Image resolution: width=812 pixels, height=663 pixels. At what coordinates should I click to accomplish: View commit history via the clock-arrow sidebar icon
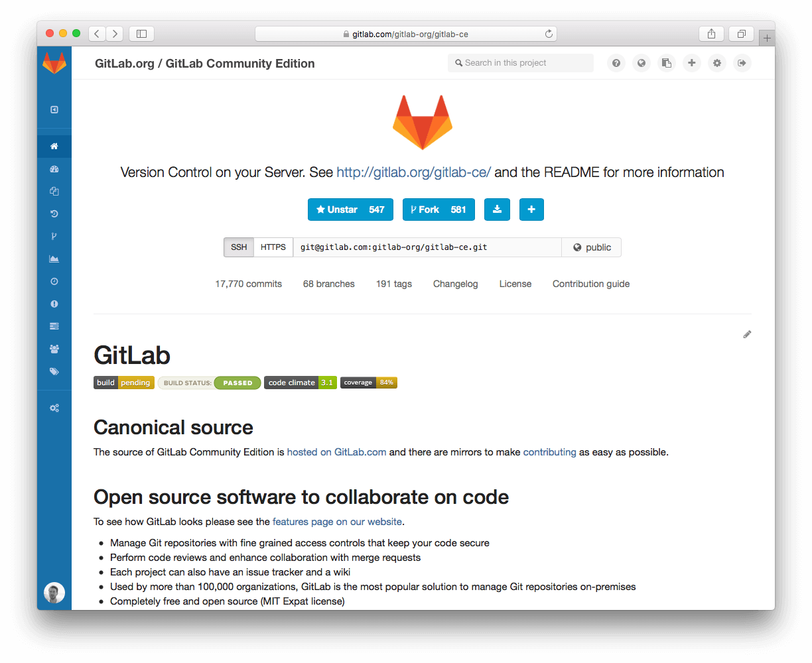click(x=54, y=213)
